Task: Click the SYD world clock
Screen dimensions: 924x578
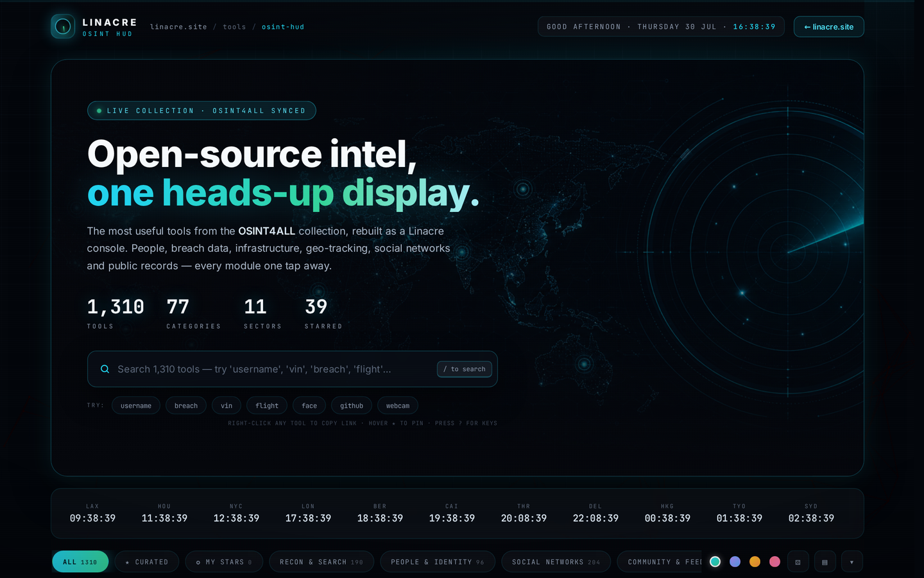Action: (x=811, y=514)
